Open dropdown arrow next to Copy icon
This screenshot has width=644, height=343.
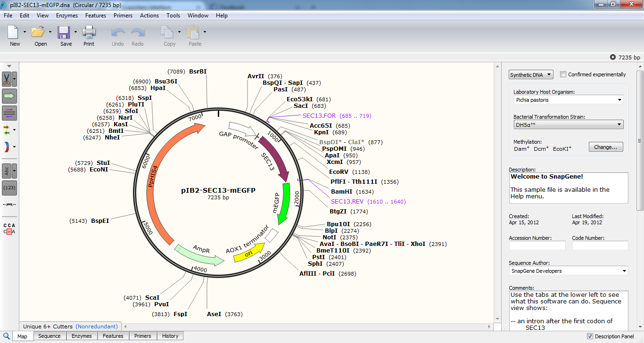[x=179, y=32]
